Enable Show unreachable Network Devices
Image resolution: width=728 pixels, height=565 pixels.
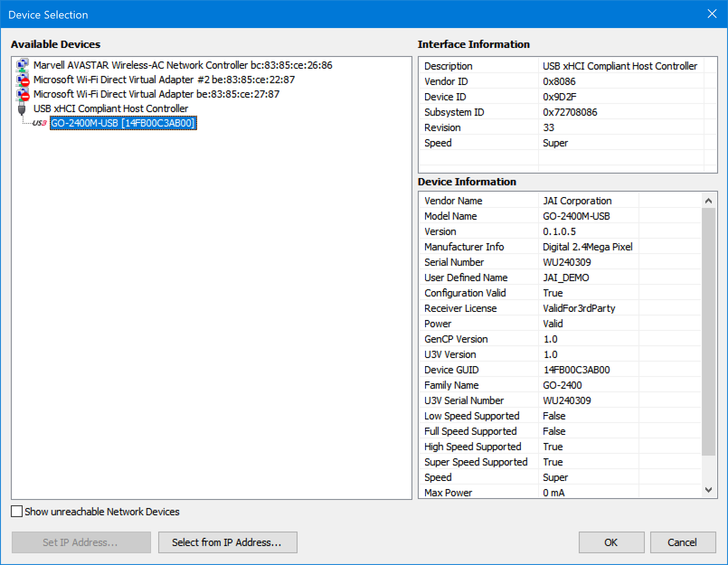[16, 511]
